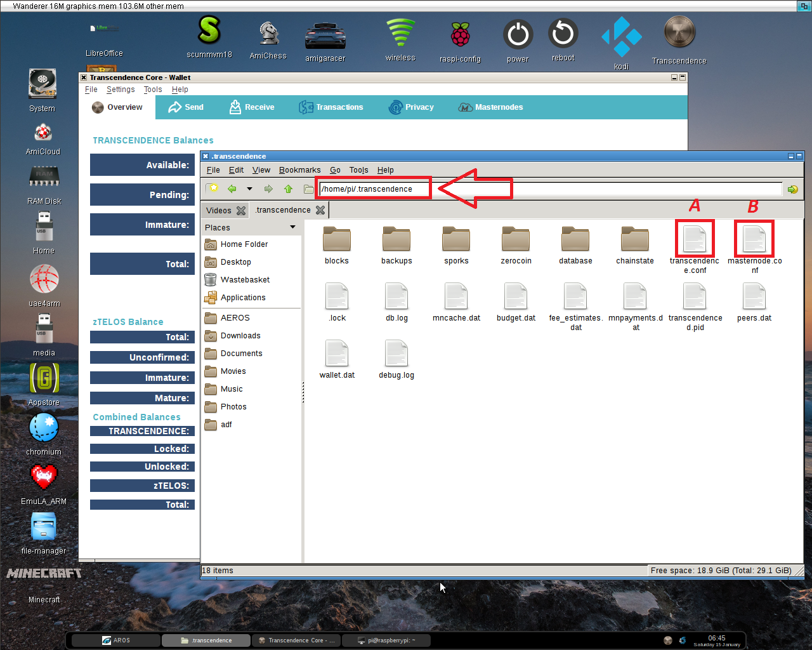Open the wallet's Transactions tab
Image resolution: width=812 pixels, height=650 pixels.
coord(331,107)
